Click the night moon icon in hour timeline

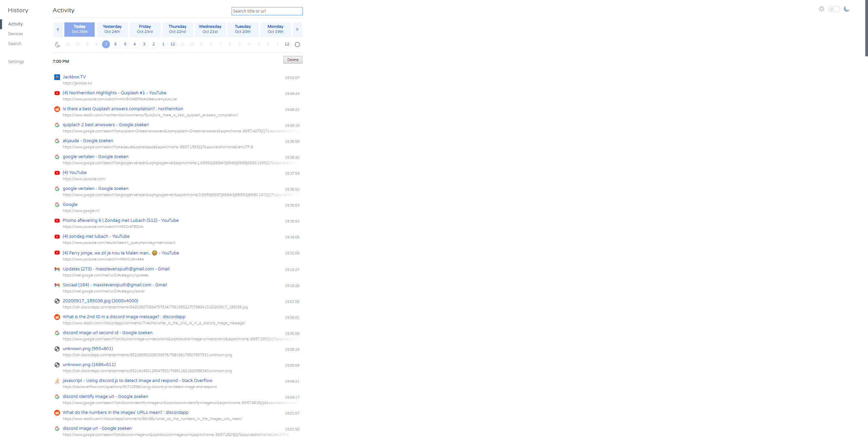pos(58,44)
